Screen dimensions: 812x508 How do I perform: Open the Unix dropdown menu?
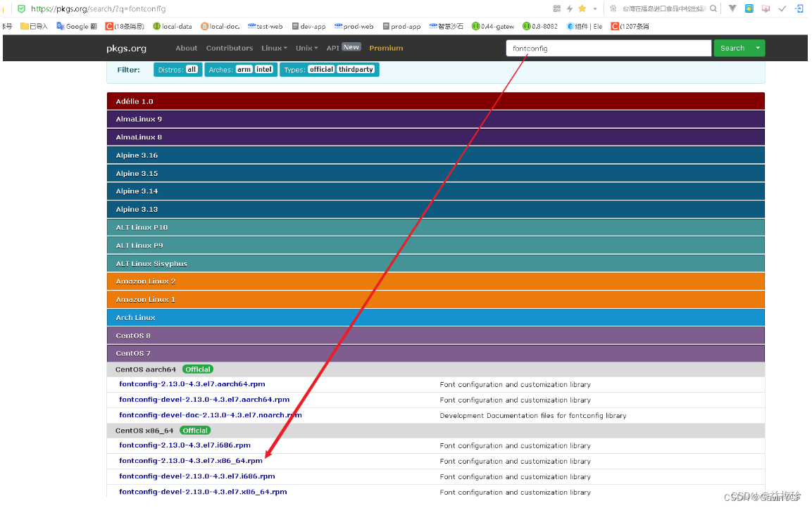click(x=306, y=48)
